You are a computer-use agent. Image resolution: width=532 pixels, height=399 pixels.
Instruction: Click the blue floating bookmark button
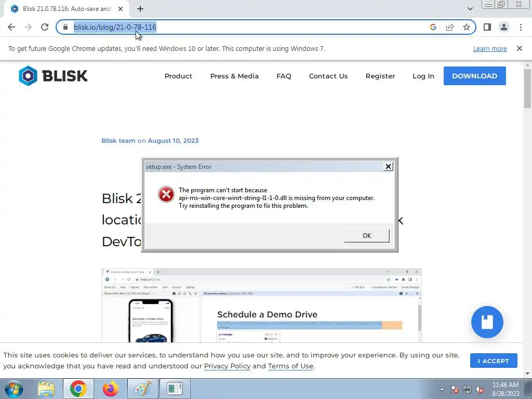487,322
